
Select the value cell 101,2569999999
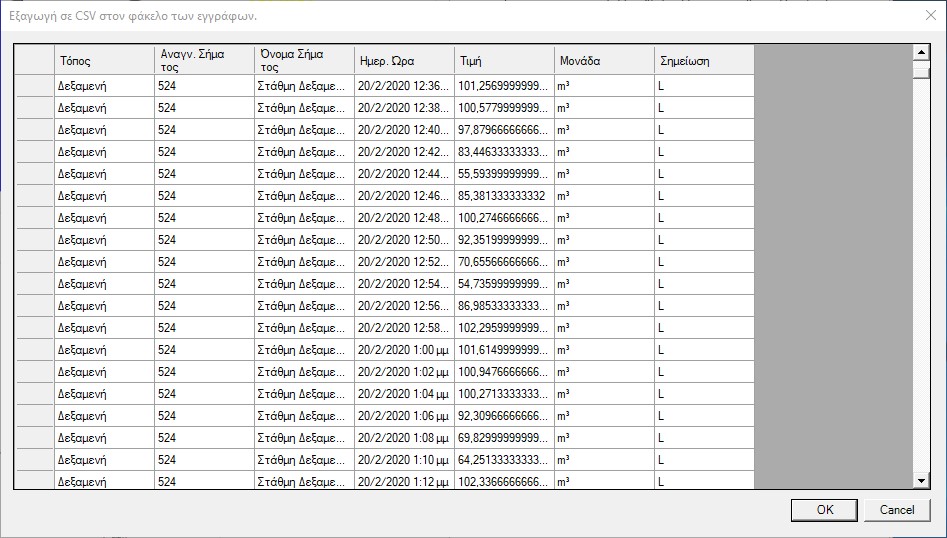(504, 86)
